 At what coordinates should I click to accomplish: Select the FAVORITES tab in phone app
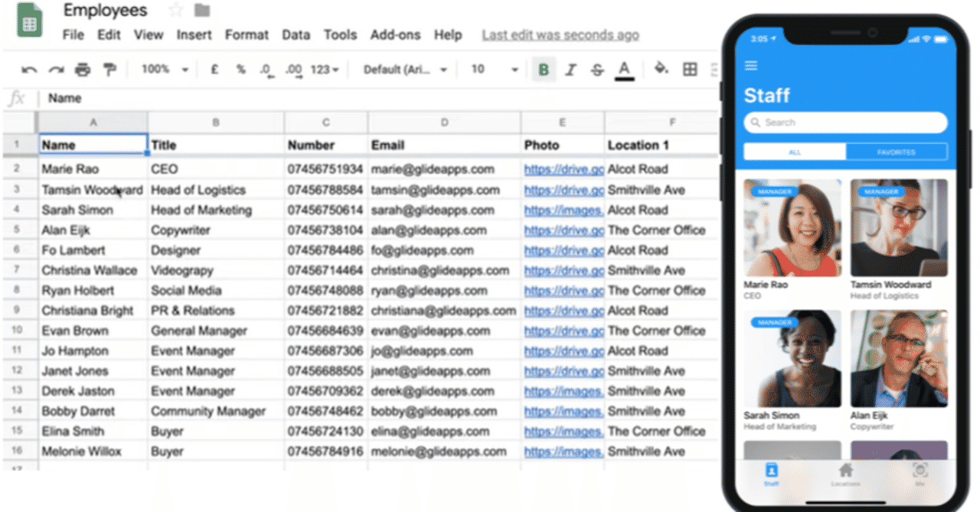coord(897,152)
